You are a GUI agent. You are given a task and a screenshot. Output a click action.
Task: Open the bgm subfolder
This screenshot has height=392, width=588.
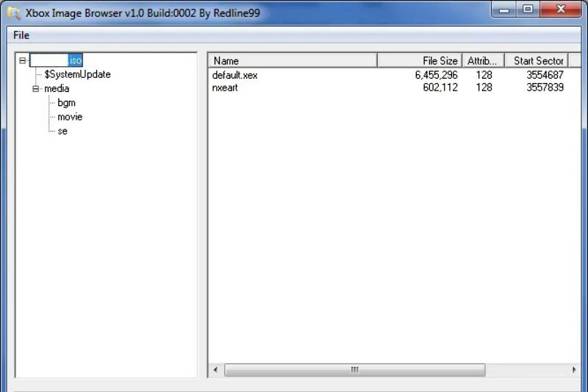66,103
